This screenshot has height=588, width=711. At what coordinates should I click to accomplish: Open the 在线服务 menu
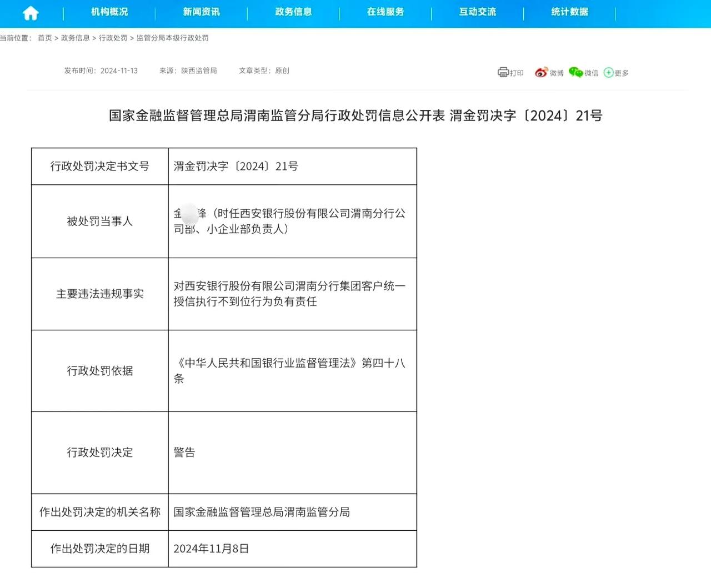coord(385,12)
